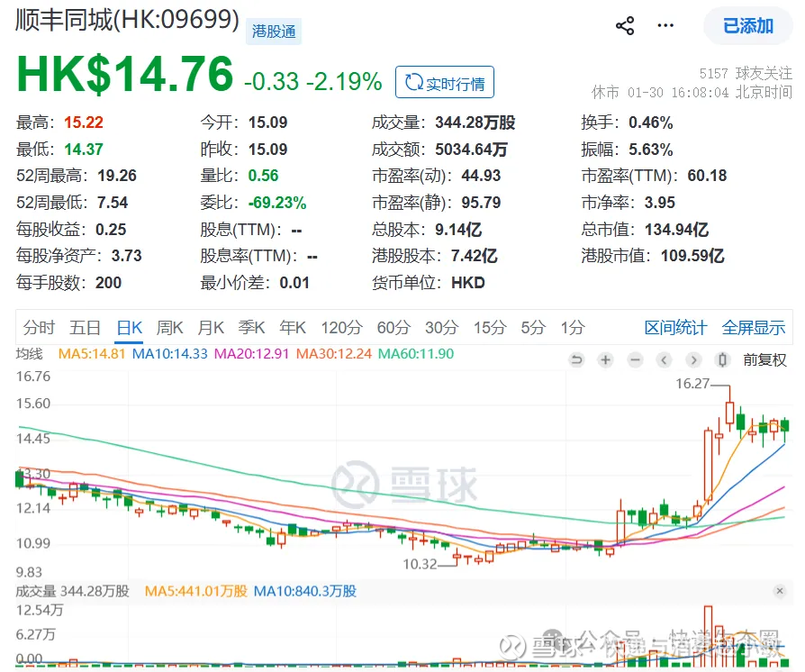
Task: Click the 总市值 value 134.94亿
Action: pos(676,229)
